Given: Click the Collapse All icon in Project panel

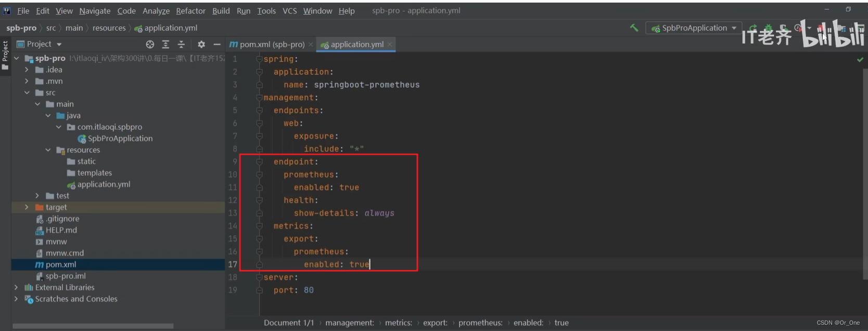Looking at the screenshot, I should [x=181, y=44].
